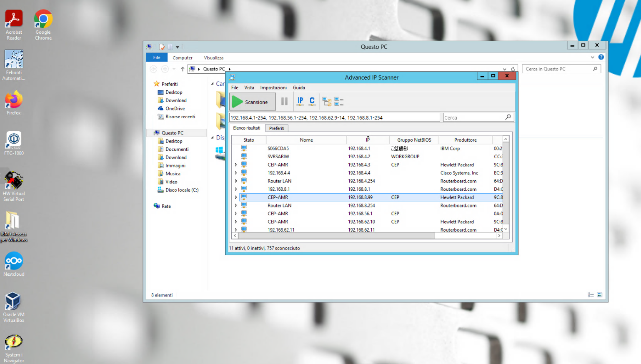Click the class C subnet toolbar icon
This screenshot has width=641, height=364.
point(312,101)
